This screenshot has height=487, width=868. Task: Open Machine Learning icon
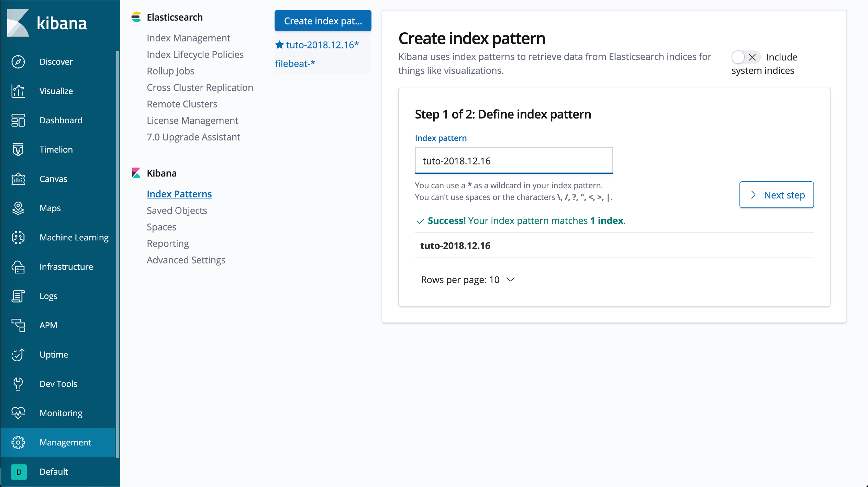click(18, 237)
